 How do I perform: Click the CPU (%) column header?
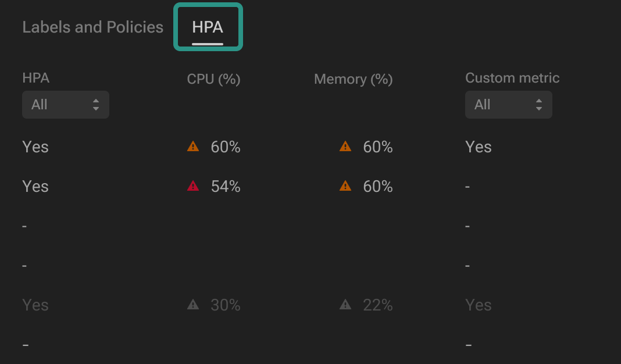click(x=213, y=79)
